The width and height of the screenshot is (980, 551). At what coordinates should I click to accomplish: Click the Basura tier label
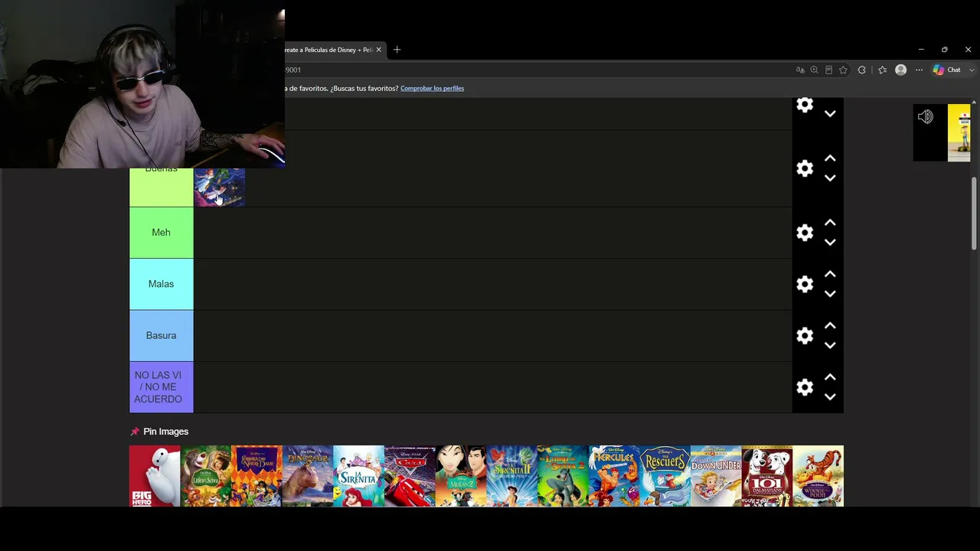(161, 335)
